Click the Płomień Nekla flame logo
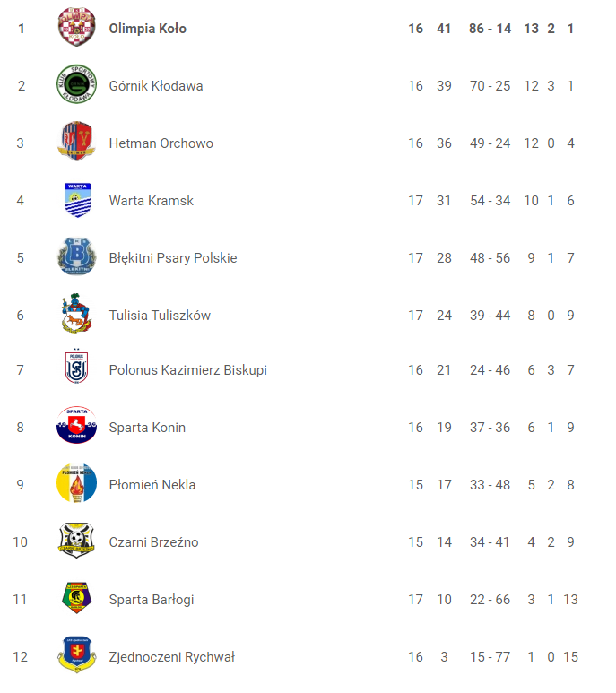The image size is (616, 693). [x=76, y=483]
